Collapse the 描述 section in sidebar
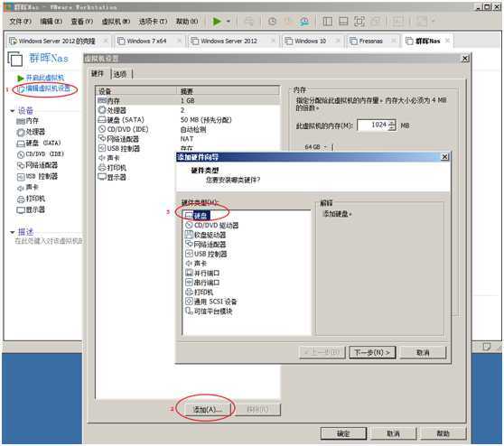The height and width of the screenshot is (446, 504). click(13, 232)
